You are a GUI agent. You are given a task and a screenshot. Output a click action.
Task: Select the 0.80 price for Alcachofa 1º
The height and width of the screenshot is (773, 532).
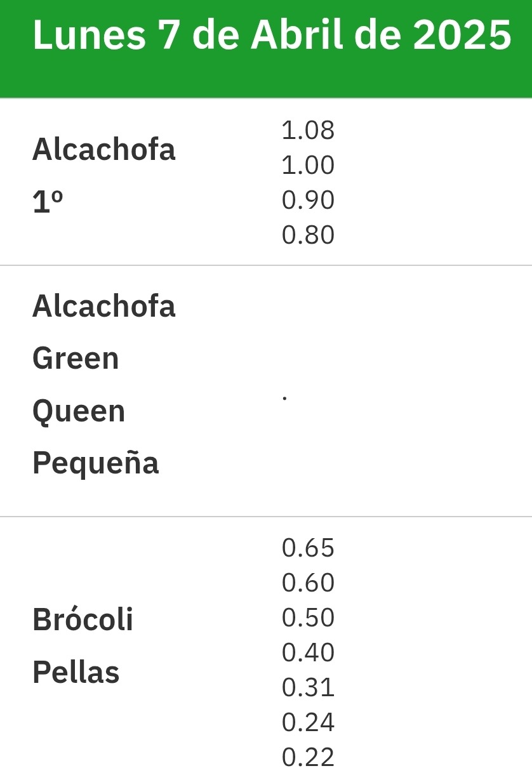click(308, 235)
